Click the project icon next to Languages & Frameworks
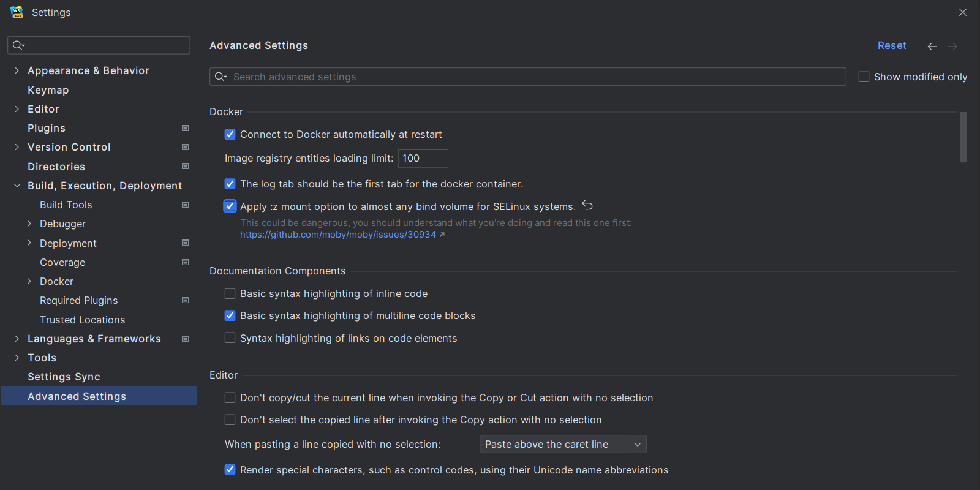This screenshot has height=490, width=980. [x=185, y=339]
